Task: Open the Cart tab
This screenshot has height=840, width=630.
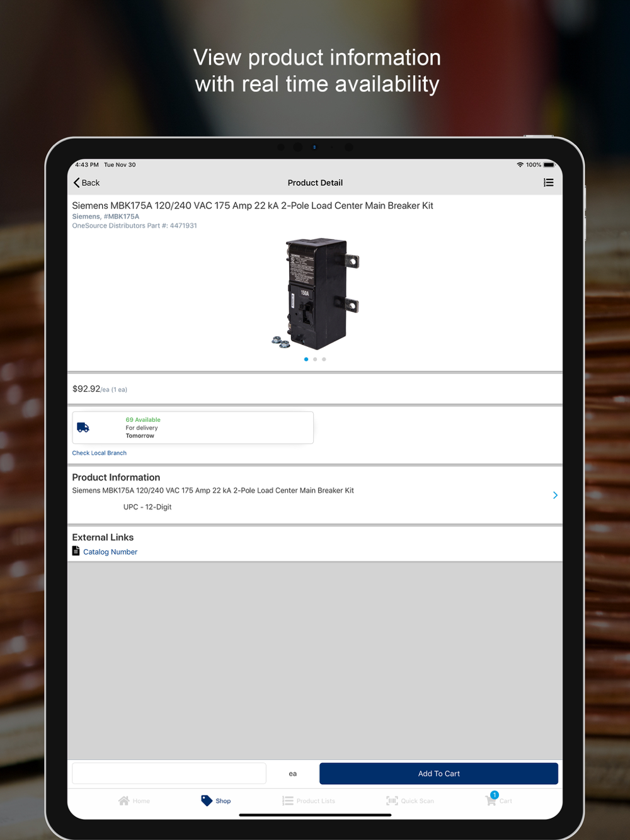Action: pyautogui.click(x=499, y=800)
